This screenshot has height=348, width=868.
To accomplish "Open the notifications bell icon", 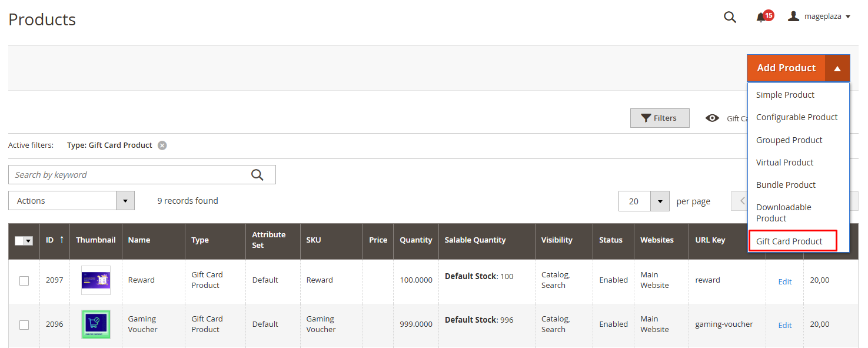I will [x=761, y=17].
